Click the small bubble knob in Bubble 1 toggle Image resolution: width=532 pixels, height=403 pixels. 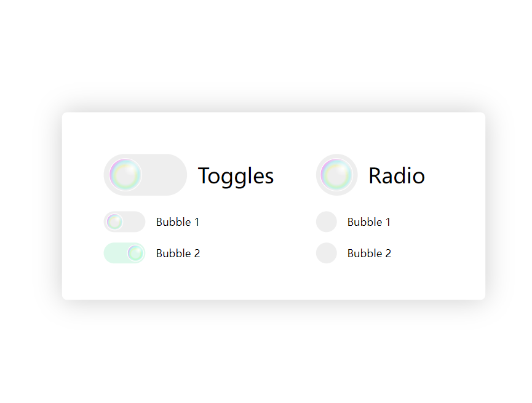pyautogui.click(x=114, y=221)
